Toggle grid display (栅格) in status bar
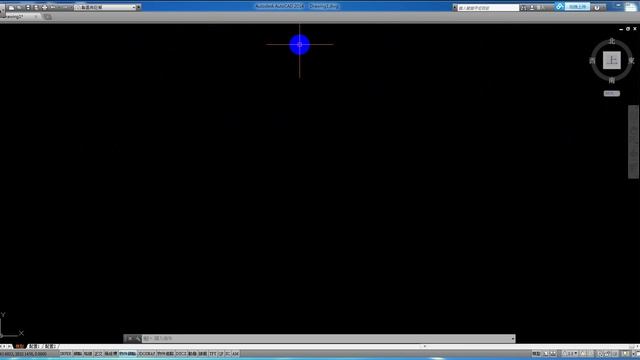This screenshot has width=640, height=360. pyautogui.click(x=88, y=354)
